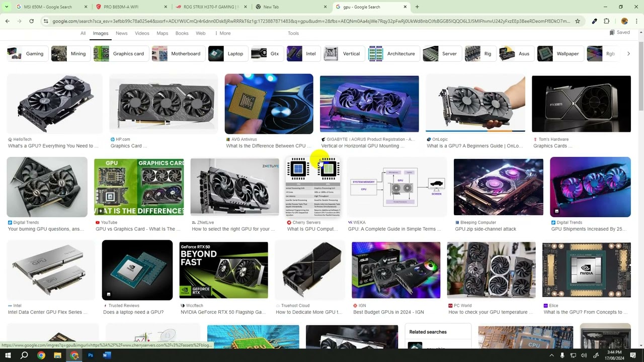Switch to the Maps results tab

pos(162,33)
